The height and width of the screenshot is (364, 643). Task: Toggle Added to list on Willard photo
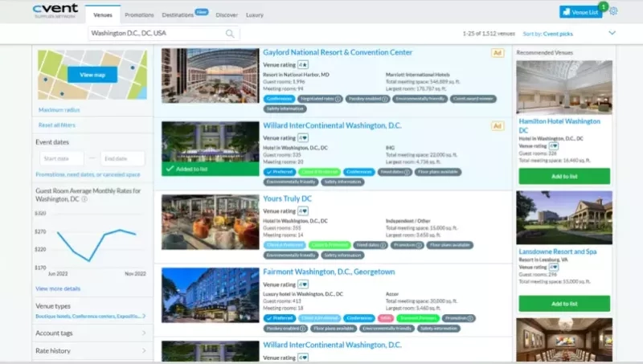[x=211, y=169]
